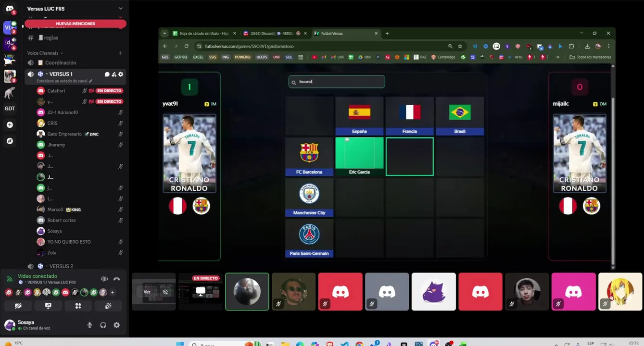Open noise suppression waveform icon
Screen dimensions: 644x346
tap(104, 279)
